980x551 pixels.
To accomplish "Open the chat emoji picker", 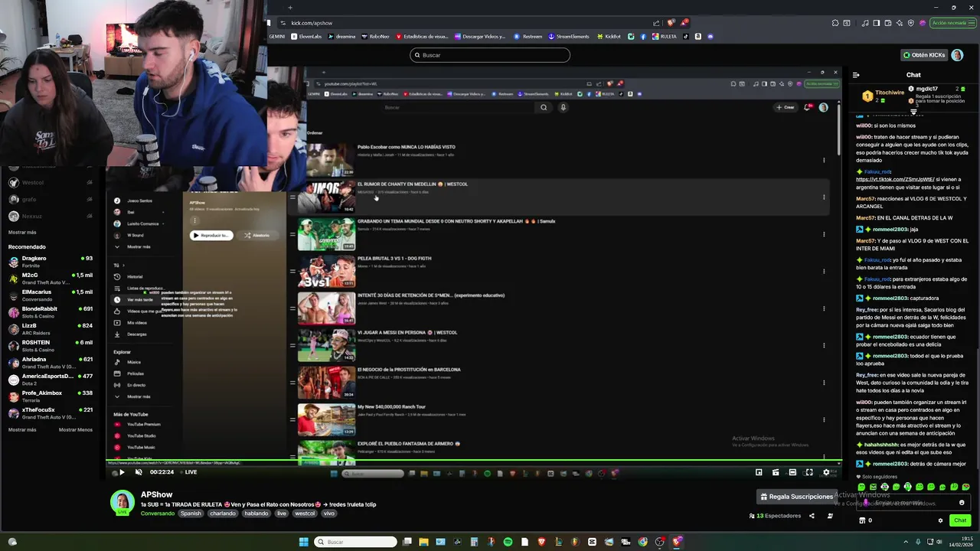I will tap(962, 503).
